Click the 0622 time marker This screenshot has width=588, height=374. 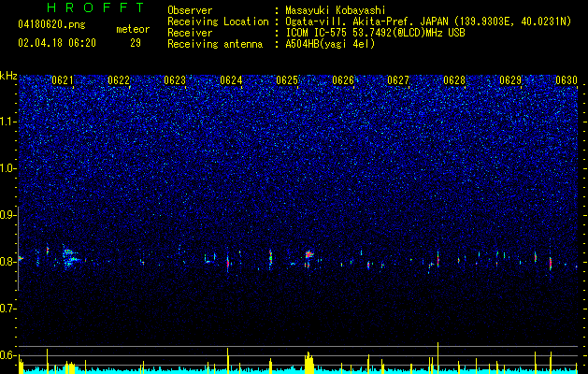click(119, 80)
